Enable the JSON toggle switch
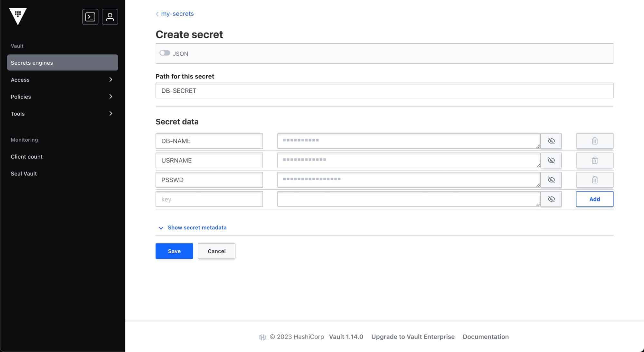 click(165, 53)
